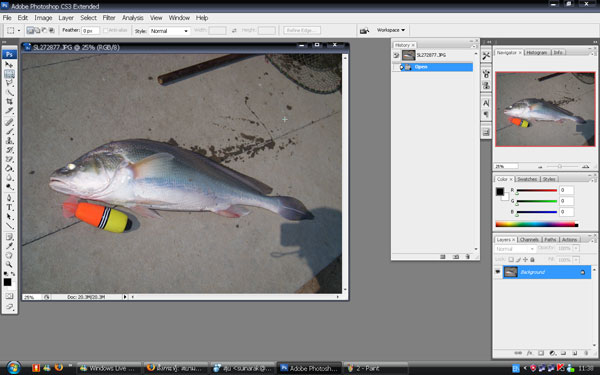This screenshot has width=600, height=375.
Task: Click the red R color slider
Action: click(x=537, y=190)
